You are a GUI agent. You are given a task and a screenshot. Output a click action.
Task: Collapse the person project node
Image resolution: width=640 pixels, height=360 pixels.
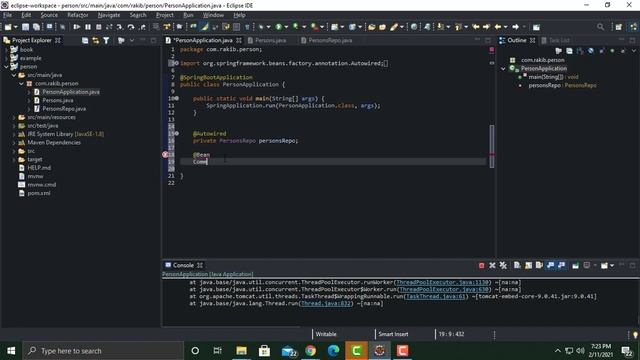[6, 67]
